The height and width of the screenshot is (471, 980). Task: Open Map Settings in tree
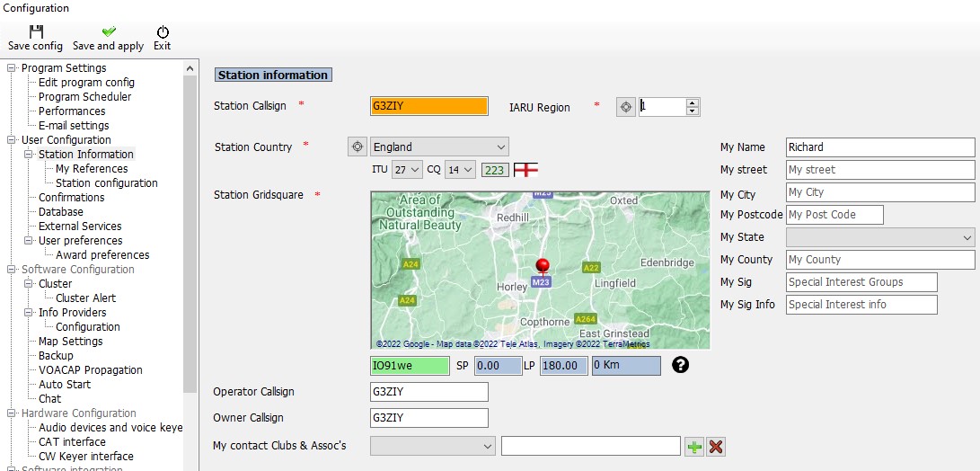[x=71, y=341]
